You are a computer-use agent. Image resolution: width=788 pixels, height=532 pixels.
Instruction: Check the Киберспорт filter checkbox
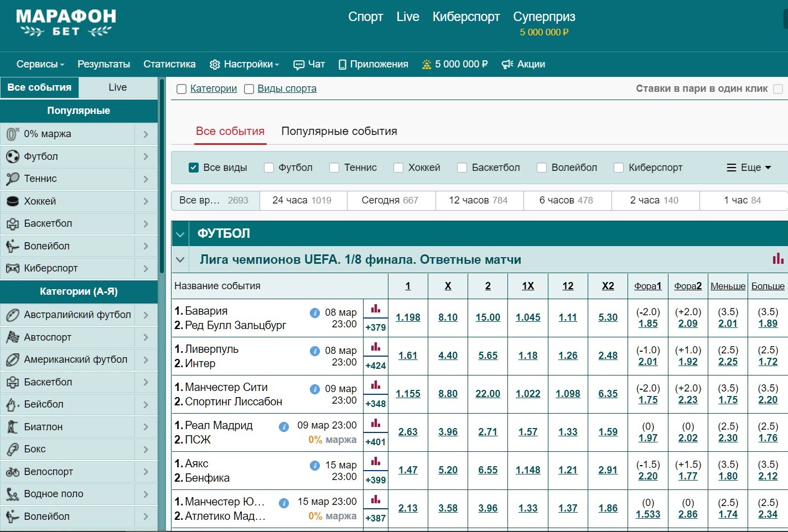click(619, 168)
